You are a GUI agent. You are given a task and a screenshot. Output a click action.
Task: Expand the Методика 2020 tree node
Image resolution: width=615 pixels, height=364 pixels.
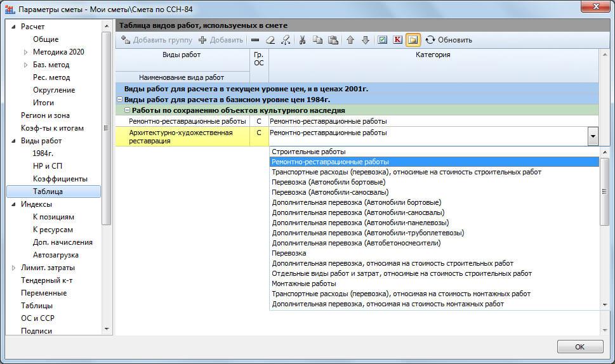(25, 52)
